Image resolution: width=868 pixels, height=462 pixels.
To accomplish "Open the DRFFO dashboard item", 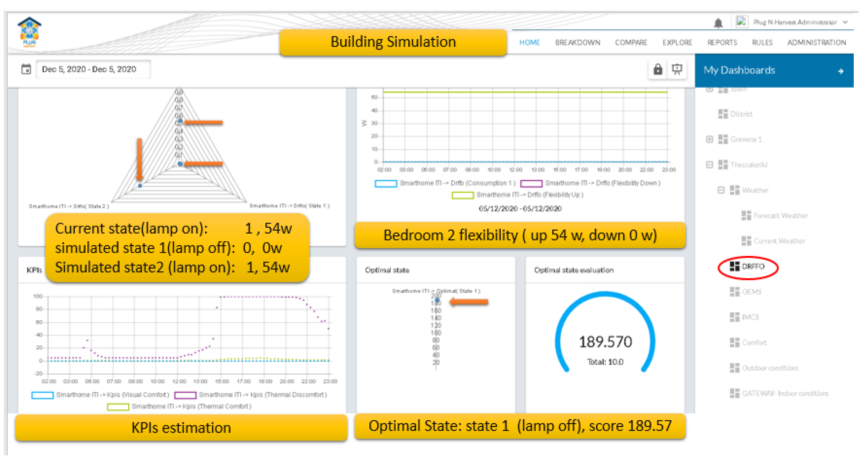I will [752, 267].
